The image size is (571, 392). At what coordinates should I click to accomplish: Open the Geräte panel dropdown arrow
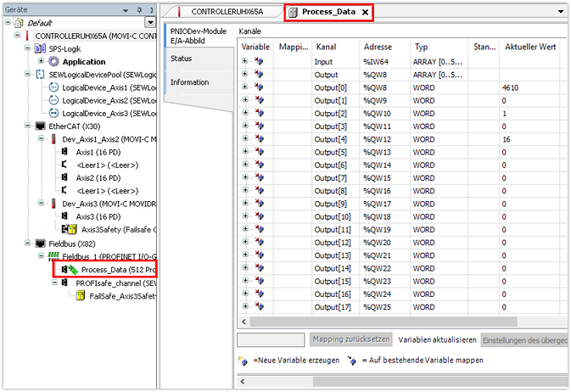pyautogui.click(x=151, y=22)
